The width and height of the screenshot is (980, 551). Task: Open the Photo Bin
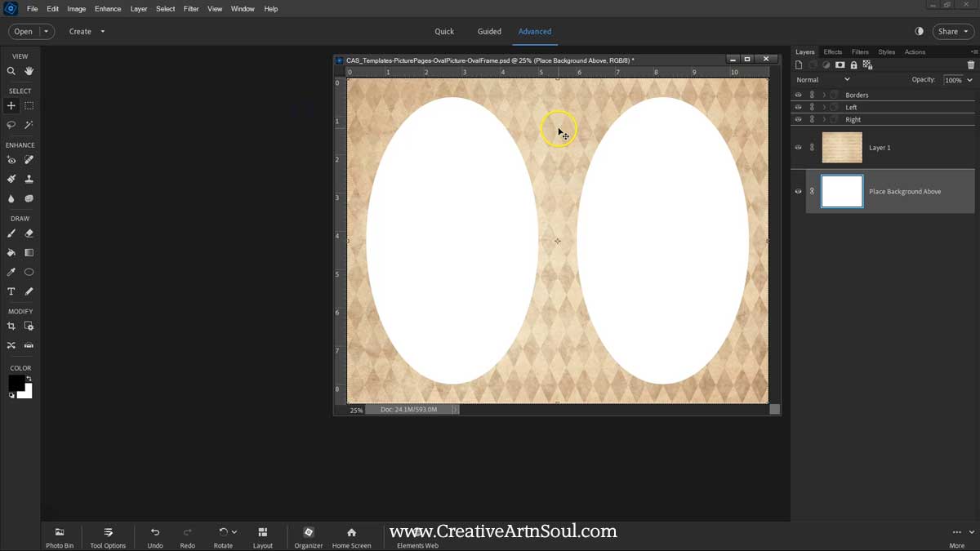tap(60, 537)
